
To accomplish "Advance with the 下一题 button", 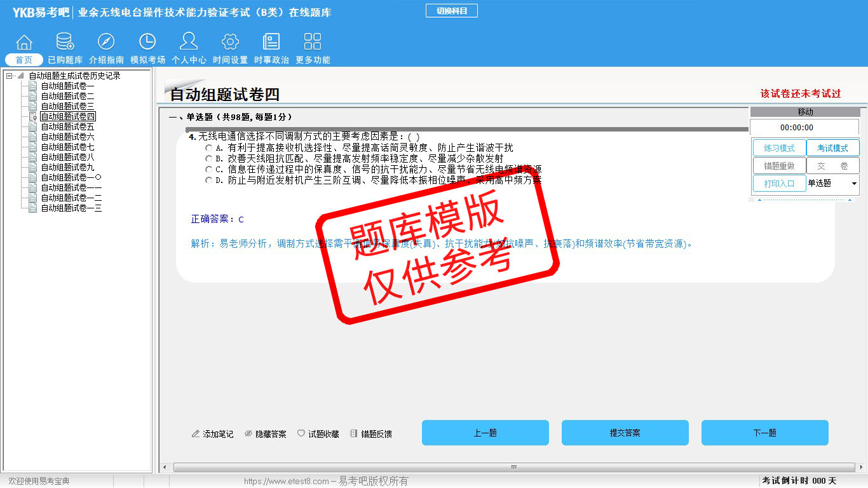I will [765, 433].
